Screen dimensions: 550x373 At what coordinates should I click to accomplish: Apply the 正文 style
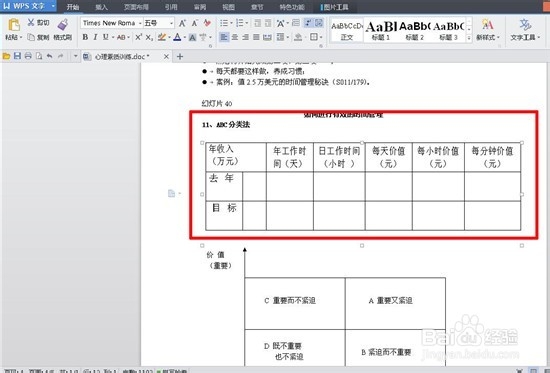[x=346, y=30]
